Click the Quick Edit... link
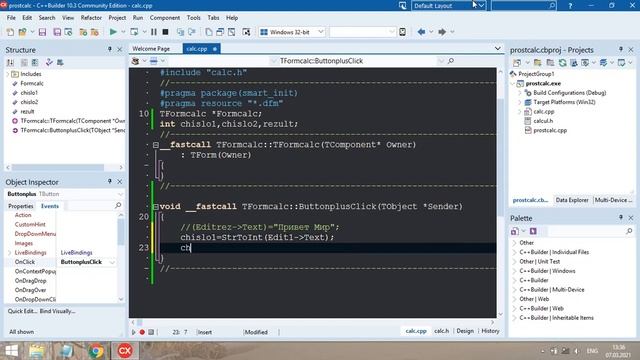This screenshot has width=640, height=360. click(22, 311)
